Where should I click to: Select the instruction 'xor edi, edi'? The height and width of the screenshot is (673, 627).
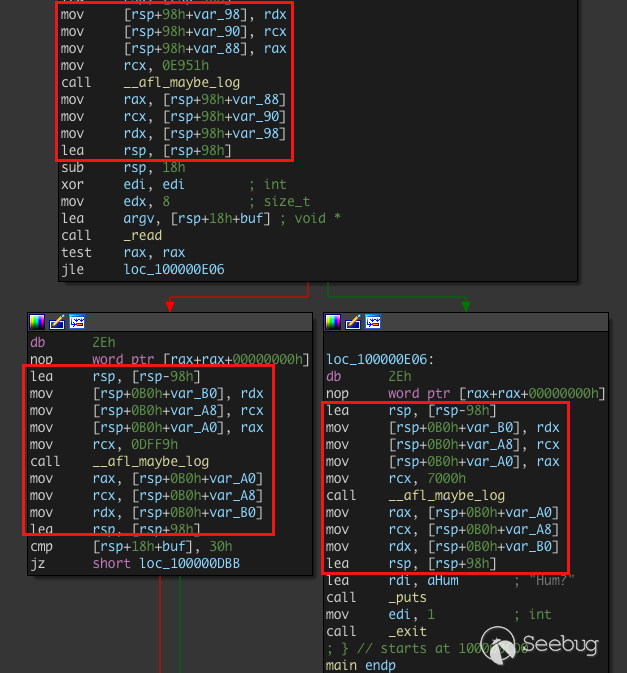pyautogui.click(x=123, y=185)
